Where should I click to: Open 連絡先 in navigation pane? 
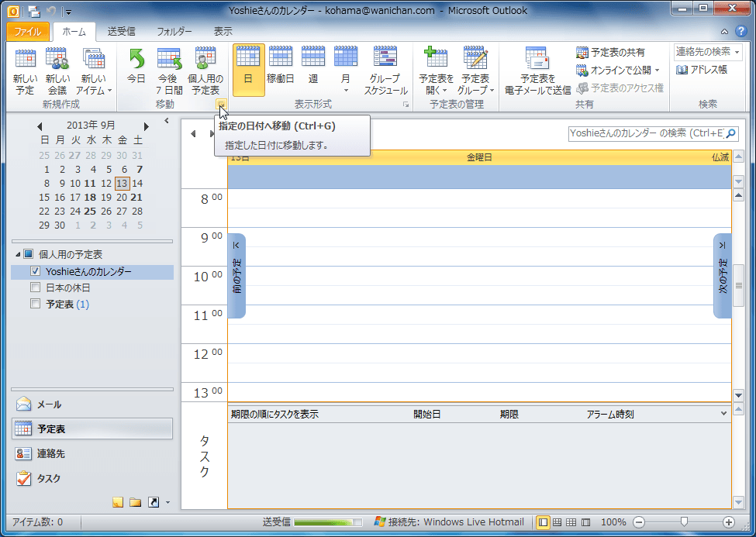click(x=92, y=453)
